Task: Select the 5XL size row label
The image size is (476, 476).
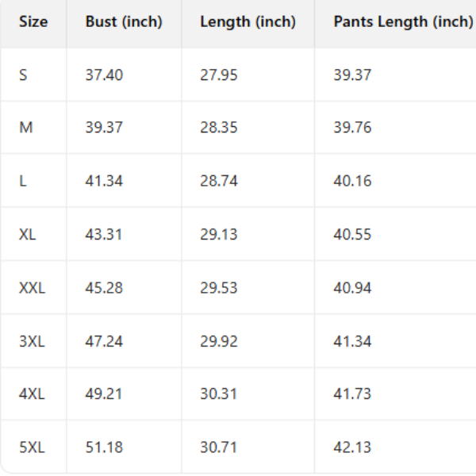Action: coord(33,447)
